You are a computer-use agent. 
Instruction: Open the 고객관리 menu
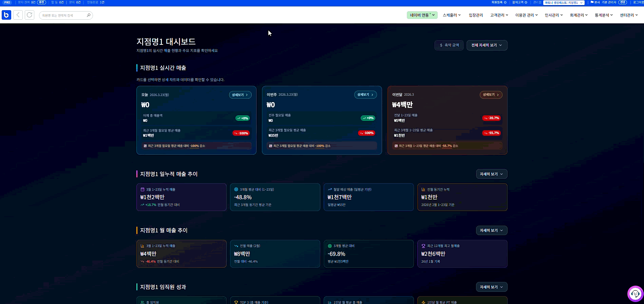[x=499, y=15]
